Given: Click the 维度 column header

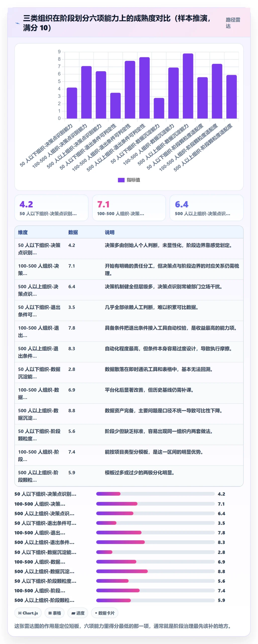Looking at the screenshot, I should (x=23, y=232).
